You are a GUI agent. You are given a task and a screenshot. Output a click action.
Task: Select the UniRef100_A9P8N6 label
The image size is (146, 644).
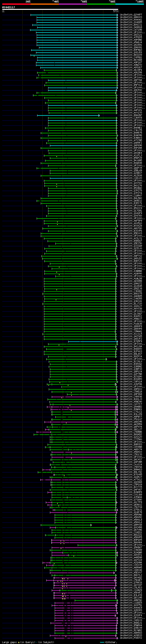131,40
